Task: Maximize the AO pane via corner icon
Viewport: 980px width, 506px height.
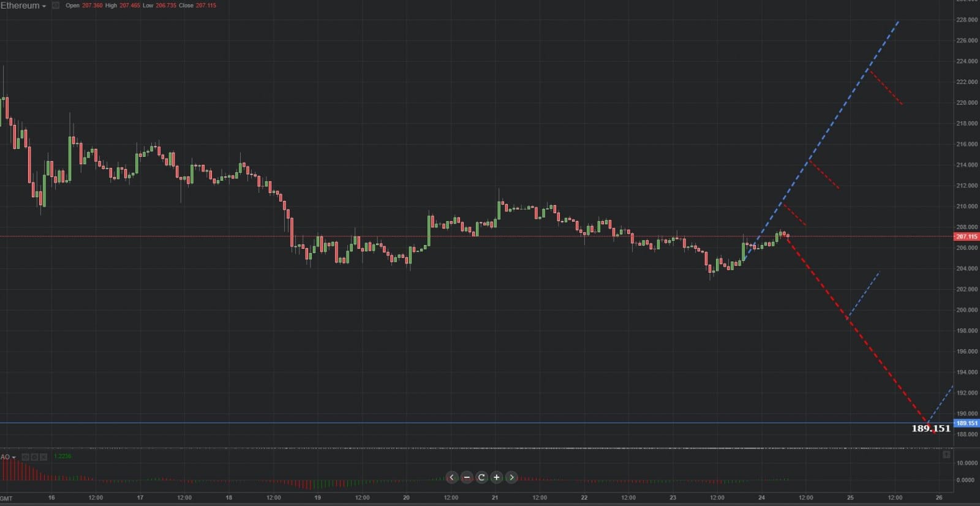Action: coord(946,455)
